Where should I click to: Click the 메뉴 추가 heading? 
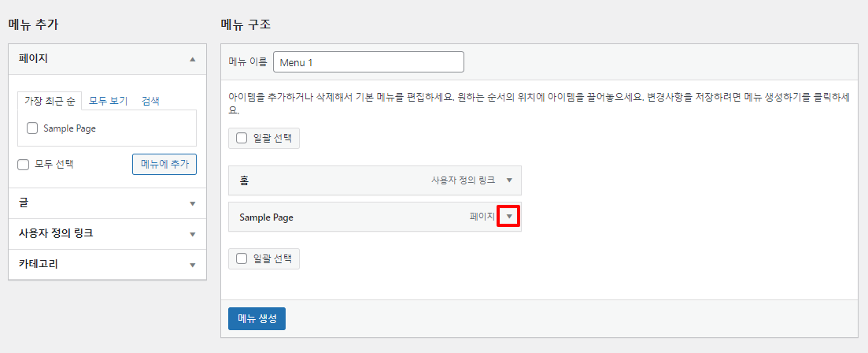33,24
